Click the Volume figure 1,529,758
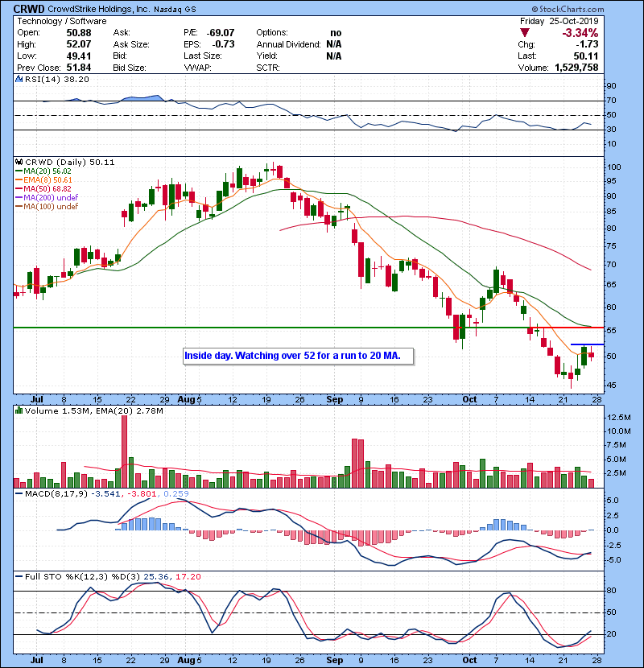This screenshot has width=644, height=668. click(576, 68)
